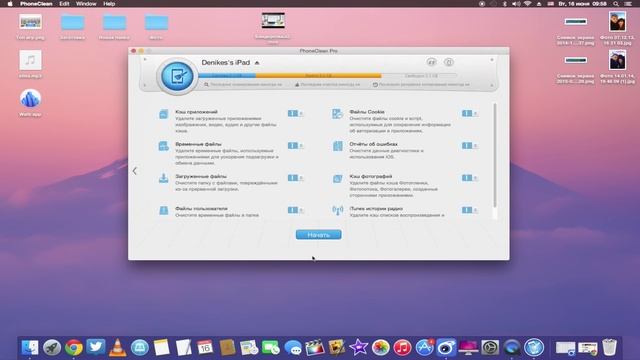Toggle the Файлы пользователя switch

[x=295, y=210]
